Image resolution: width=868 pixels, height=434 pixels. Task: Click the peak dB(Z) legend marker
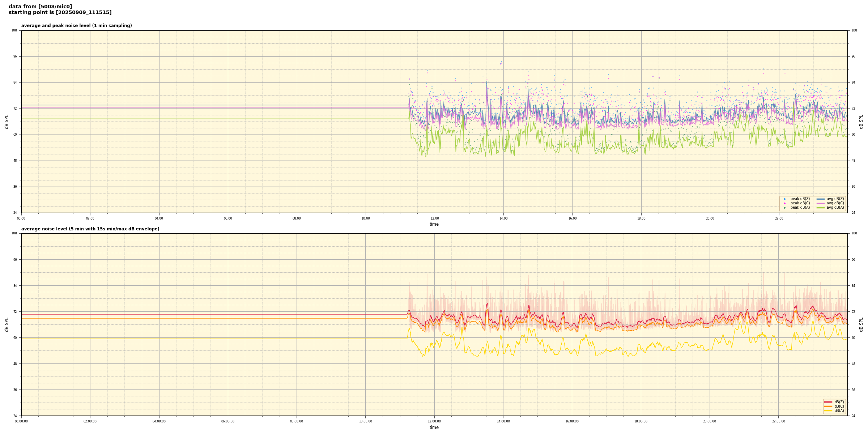pyautogui.click(x=784, y=199)
